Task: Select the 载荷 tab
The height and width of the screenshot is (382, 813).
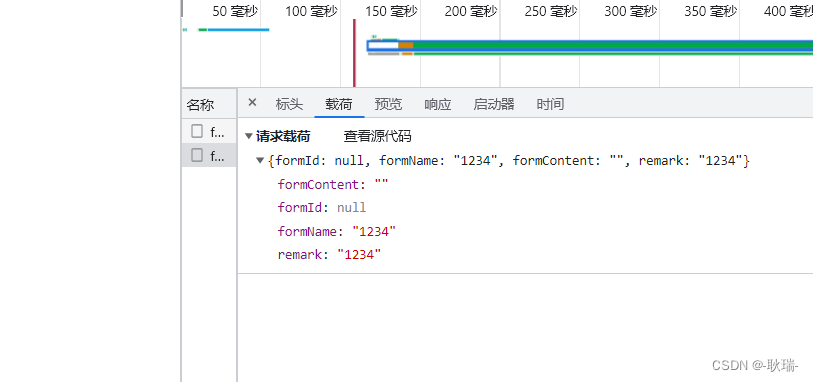Action: click(339, 104)
